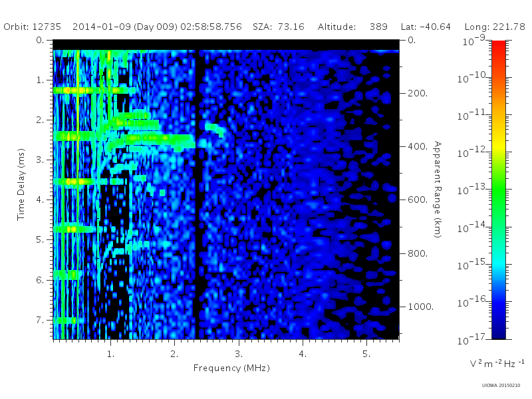Click the 'SZA: 73.16' value

pyautogui.click(x=279, y=27)
